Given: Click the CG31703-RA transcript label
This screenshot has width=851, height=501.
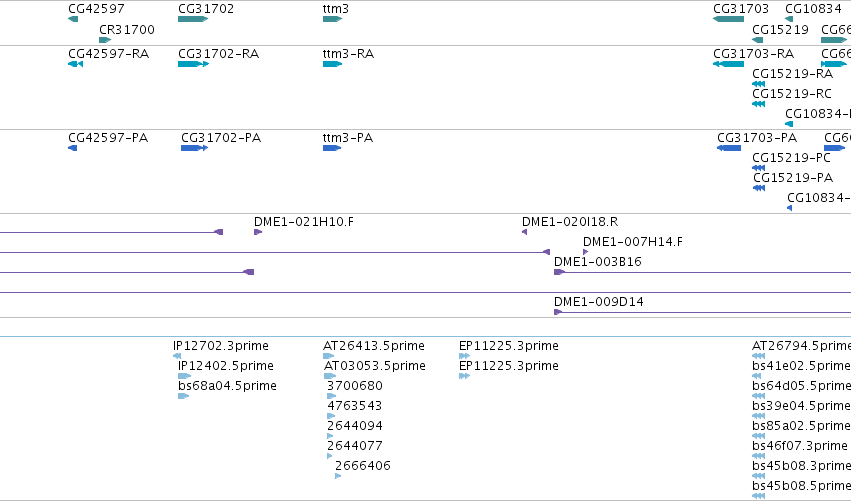Looking at the screenshot, I should (753, 54).
